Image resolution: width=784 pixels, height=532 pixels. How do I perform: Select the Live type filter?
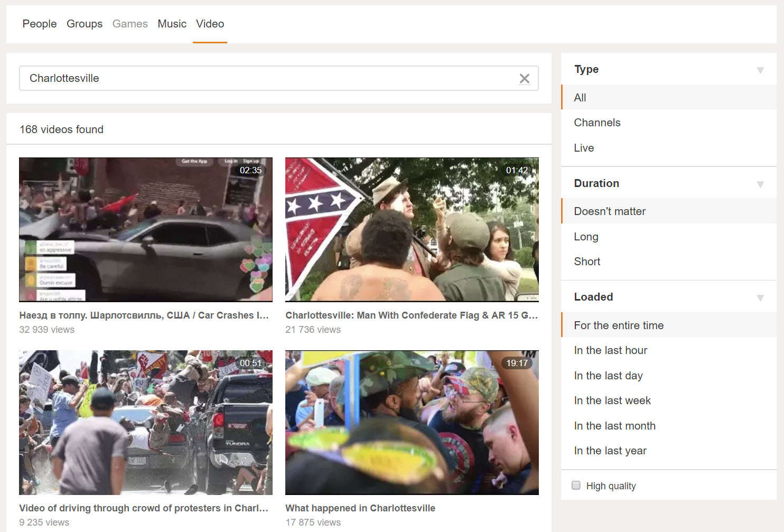tap(584, 148)
